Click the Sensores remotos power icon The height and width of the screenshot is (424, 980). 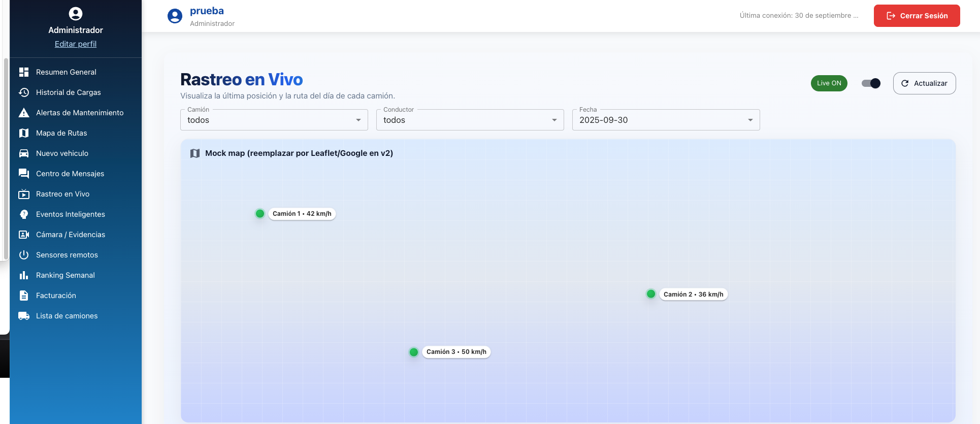[x=24, y=255]
